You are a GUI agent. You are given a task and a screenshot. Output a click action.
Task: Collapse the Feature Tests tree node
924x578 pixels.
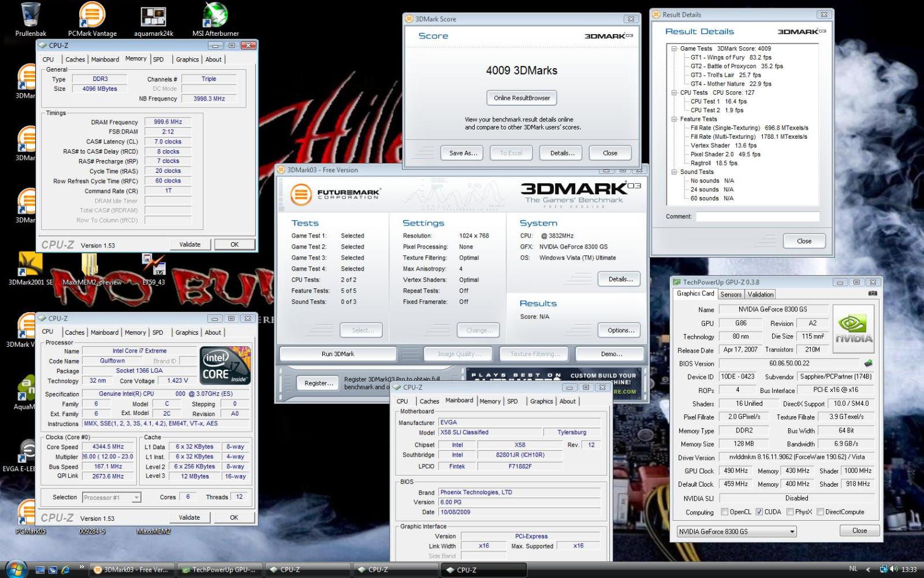(x=674, y=119)
